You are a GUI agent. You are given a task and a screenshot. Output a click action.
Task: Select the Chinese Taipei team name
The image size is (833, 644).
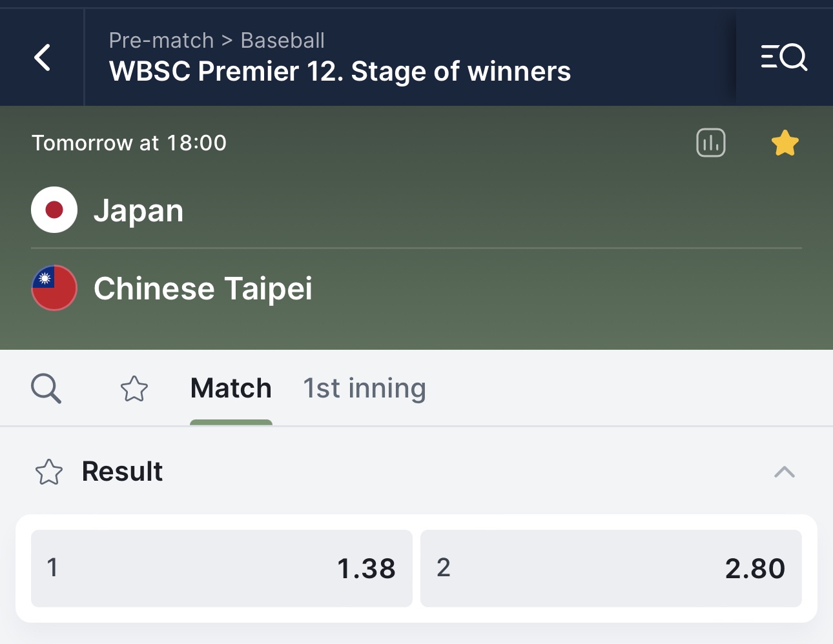[203, 288]
